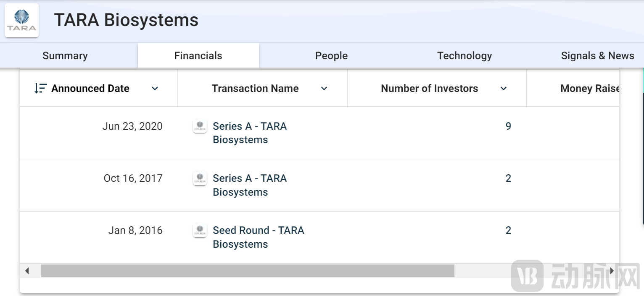Click the Seed Round row logo icon

[200, 231]
